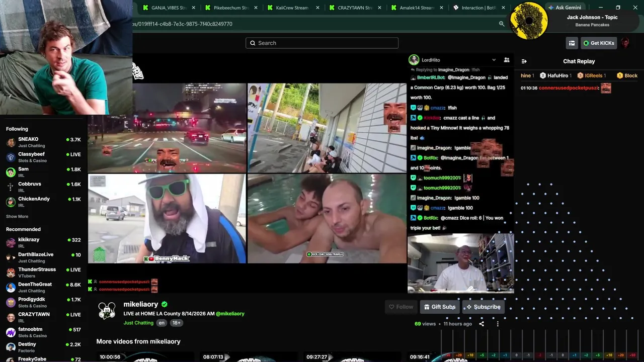Click connersusedpocketpuszi username in Chat Replay

coord(568,88)
